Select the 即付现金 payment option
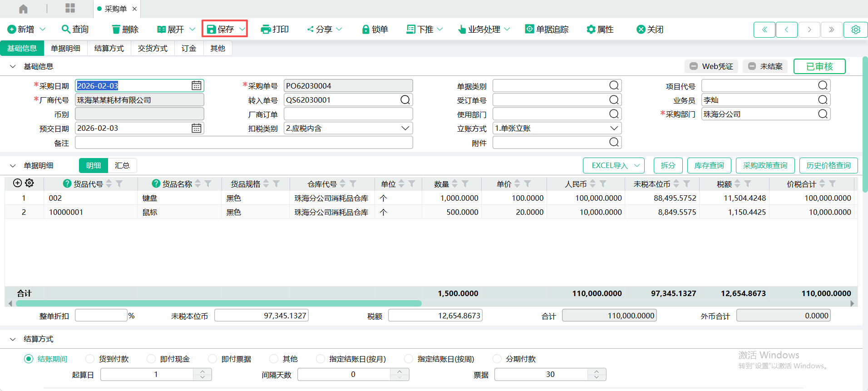This screenshot has height=391, width=868. (151, 359)
